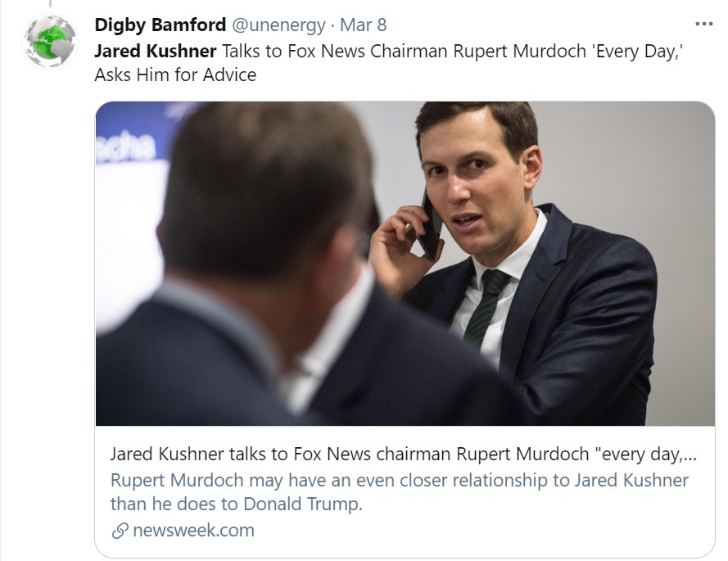
Task: Click "than he does to Donald Trump." line
Action: [x=236, y=504]
